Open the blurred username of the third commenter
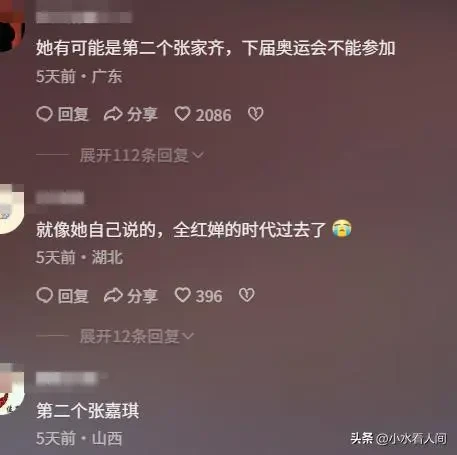 [67, 379]
